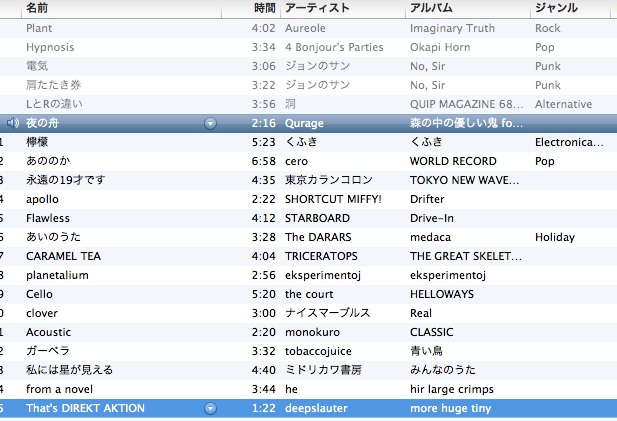The image size is (617, 421).
Task: Sort tracks by the 名前 column header
Action: [36, 8]
